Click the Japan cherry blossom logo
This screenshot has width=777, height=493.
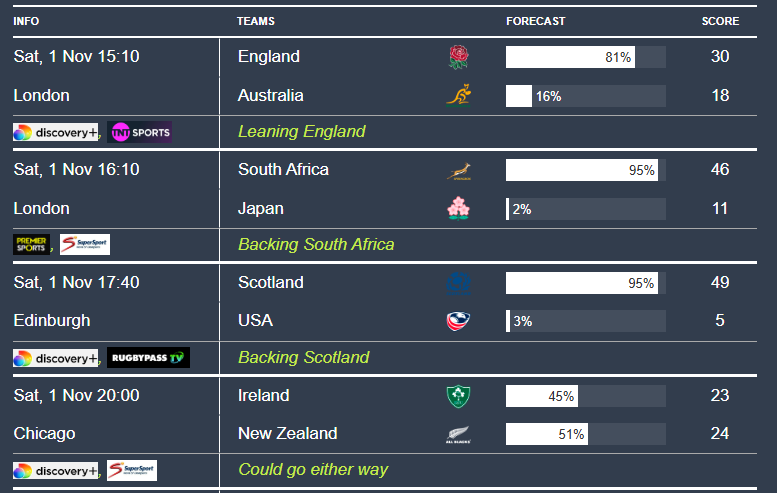pyautogui.click(x=457, y=209)
